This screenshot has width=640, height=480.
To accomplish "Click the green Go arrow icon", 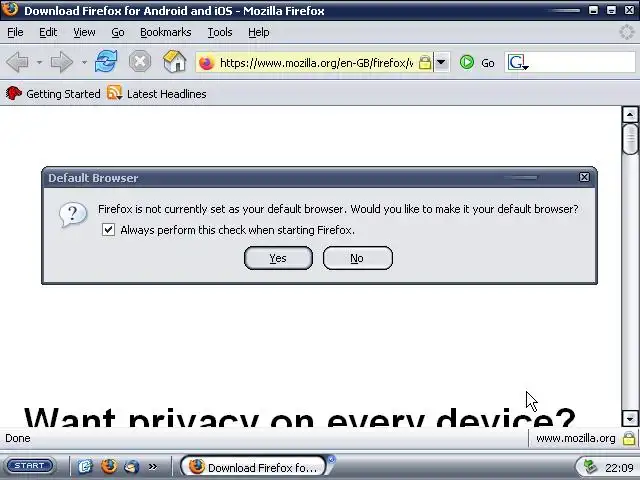I will click(x=467, y=62).
